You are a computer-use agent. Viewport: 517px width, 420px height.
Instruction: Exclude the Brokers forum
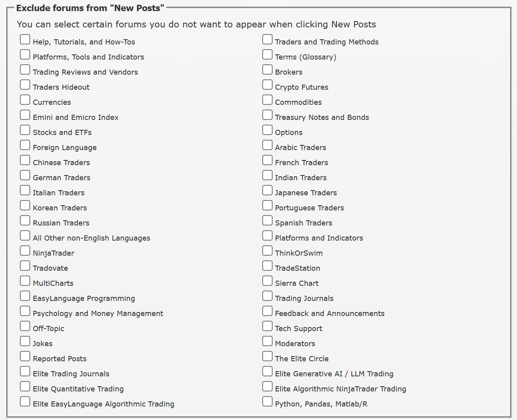[267, 69]
